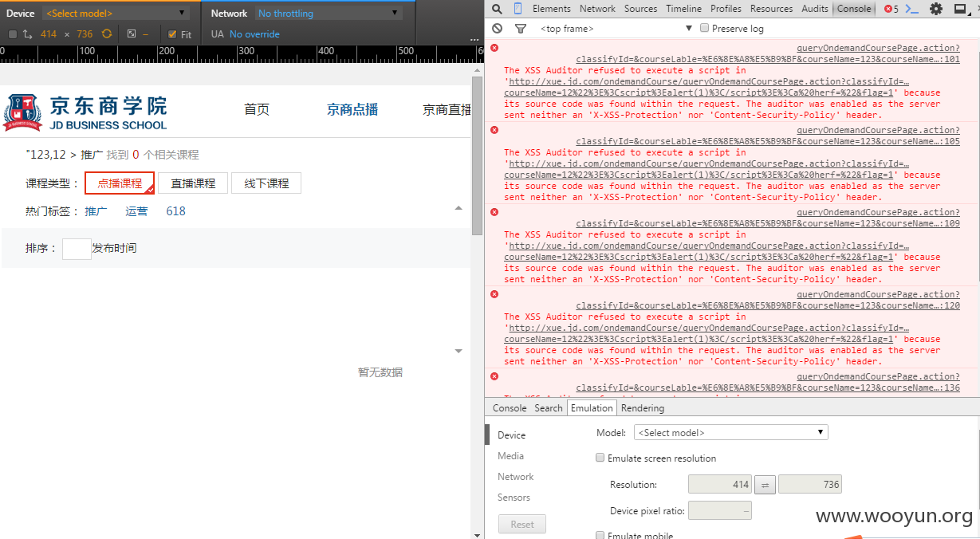Collapse the hot tags section up arrow
Image resolution: width=980 pixels, height=539 pixels.
click(459, 208)
